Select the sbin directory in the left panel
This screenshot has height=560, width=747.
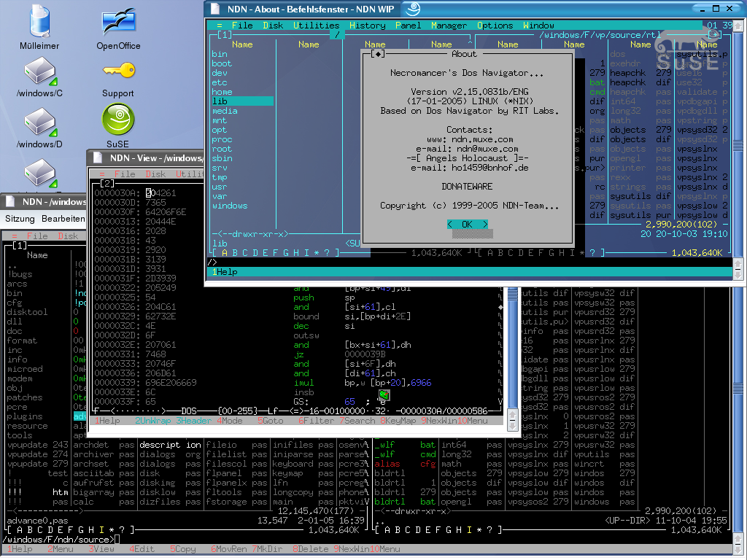222,158
